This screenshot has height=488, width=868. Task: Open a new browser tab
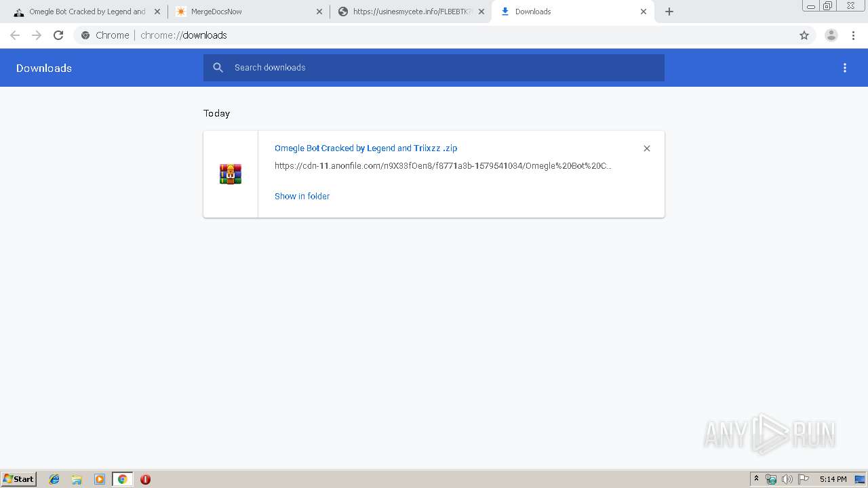(669, 12)
